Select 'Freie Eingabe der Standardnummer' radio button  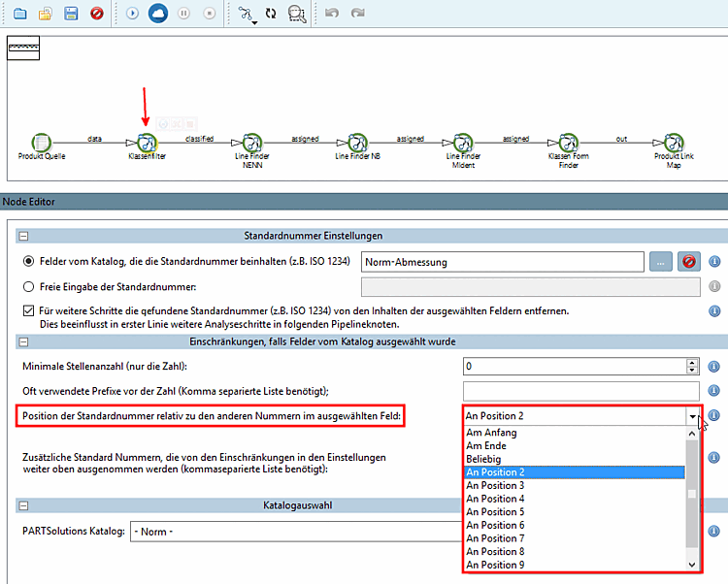(29, 286)
